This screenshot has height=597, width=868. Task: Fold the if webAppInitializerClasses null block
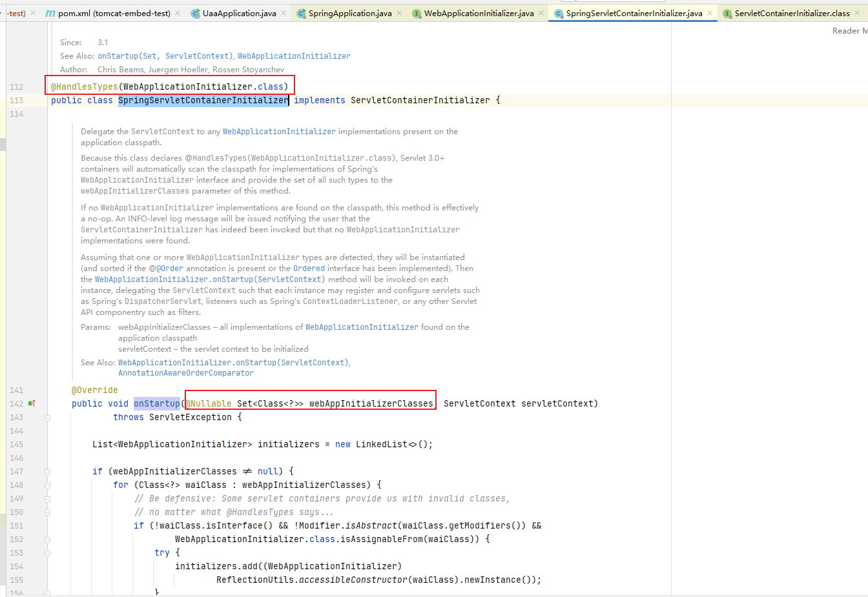(x=47, y=472)
